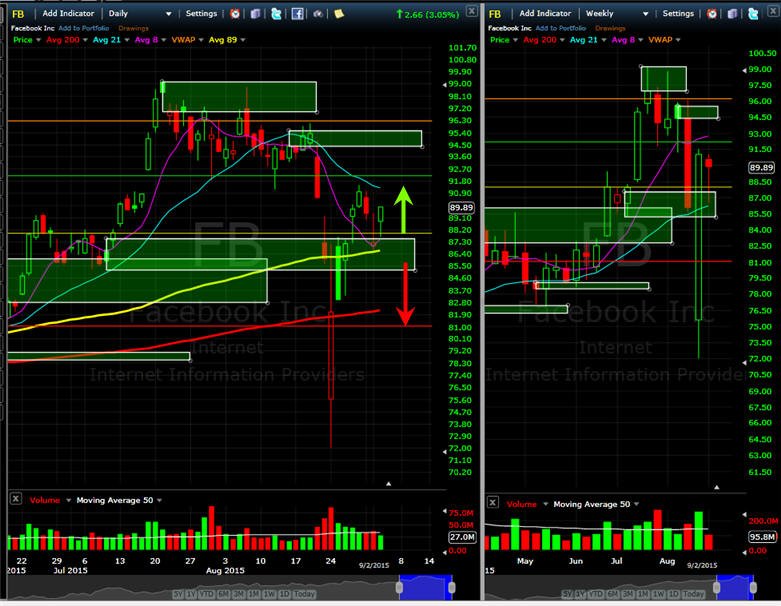
Task: Expand Avg 21 options in Weekly chart
Action: (604, 40)
